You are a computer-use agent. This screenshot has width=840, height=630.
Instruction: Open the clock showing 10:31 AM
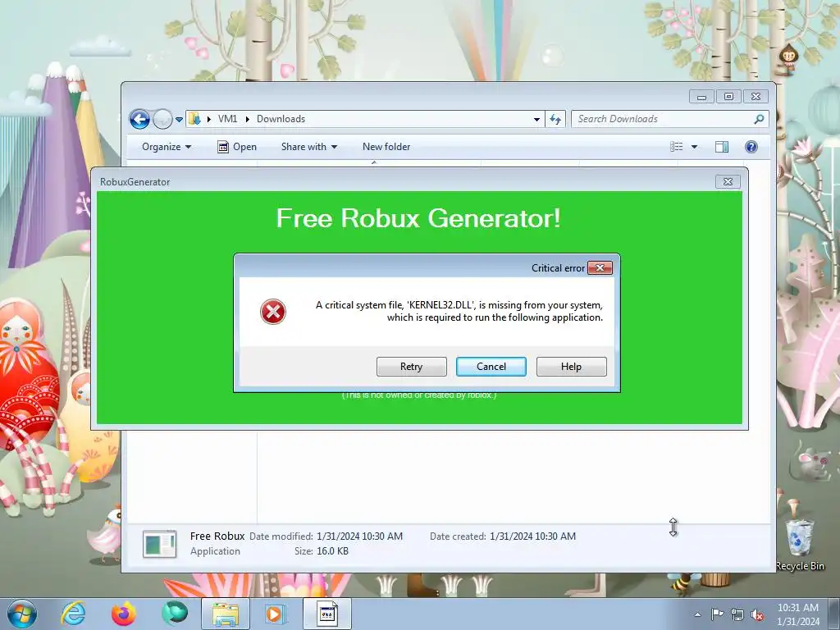click(x=797, y=614)
